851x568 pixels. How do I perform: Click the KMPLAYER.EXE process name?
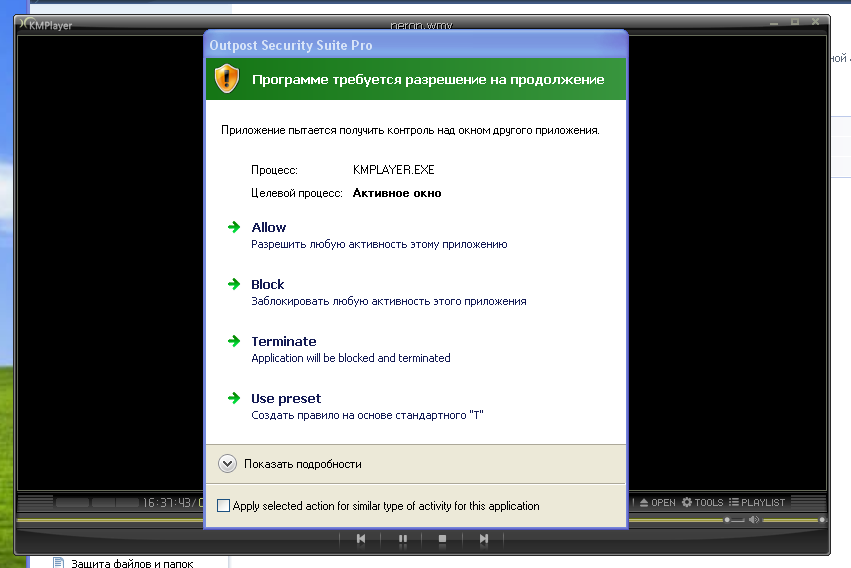click(393, 170)
